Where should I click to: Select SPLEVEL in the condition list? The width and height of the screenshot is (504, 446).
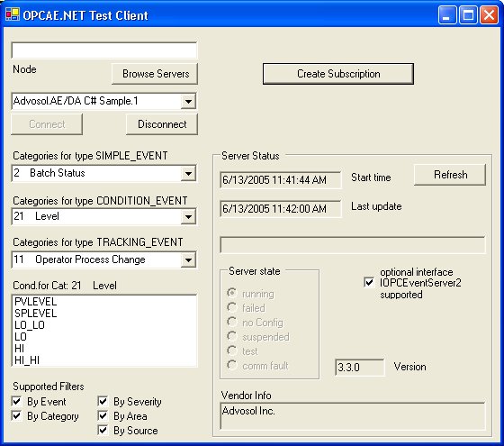point(36,314)
